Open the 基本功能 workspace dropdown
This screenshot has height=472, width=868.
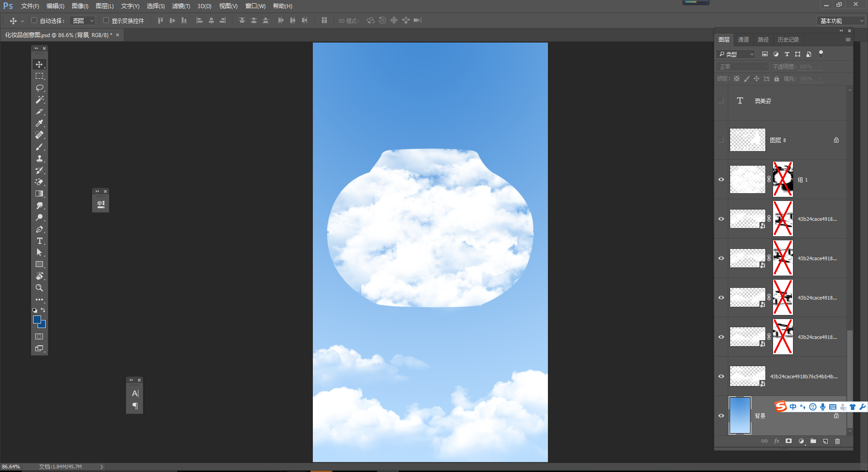click(841, 21)
